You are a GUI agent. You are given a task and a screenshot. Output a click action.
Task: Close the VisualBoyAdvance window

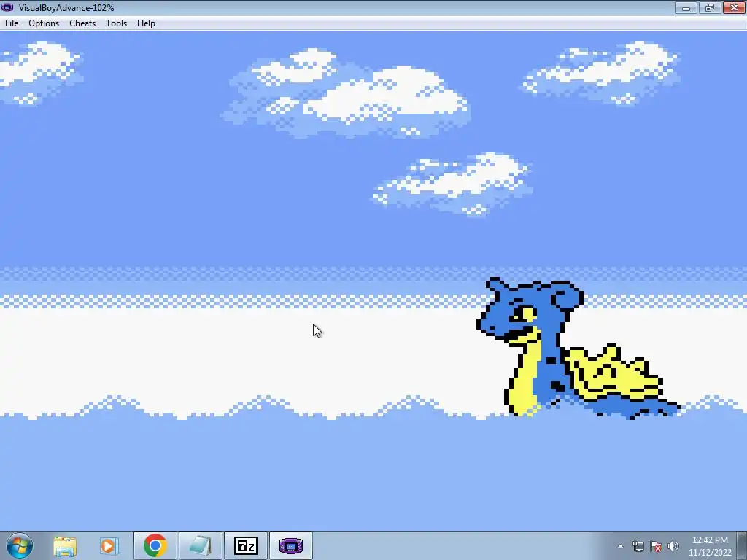pyautogui.click(x=734, y=7)
